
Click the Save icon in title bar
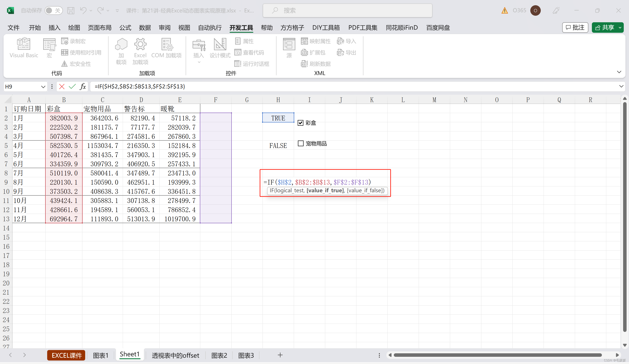click(x=71, y=10)
